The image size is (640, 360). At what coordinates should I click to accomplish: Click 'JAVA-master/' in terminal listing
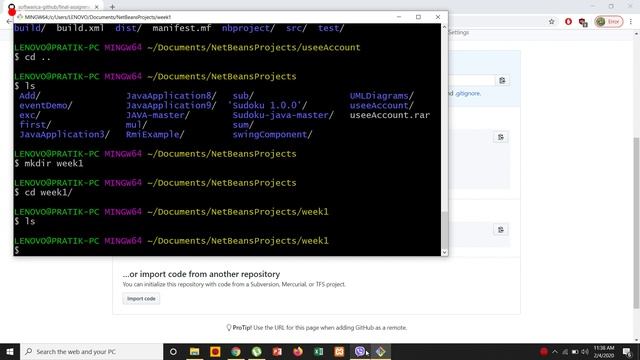(158, 115)
